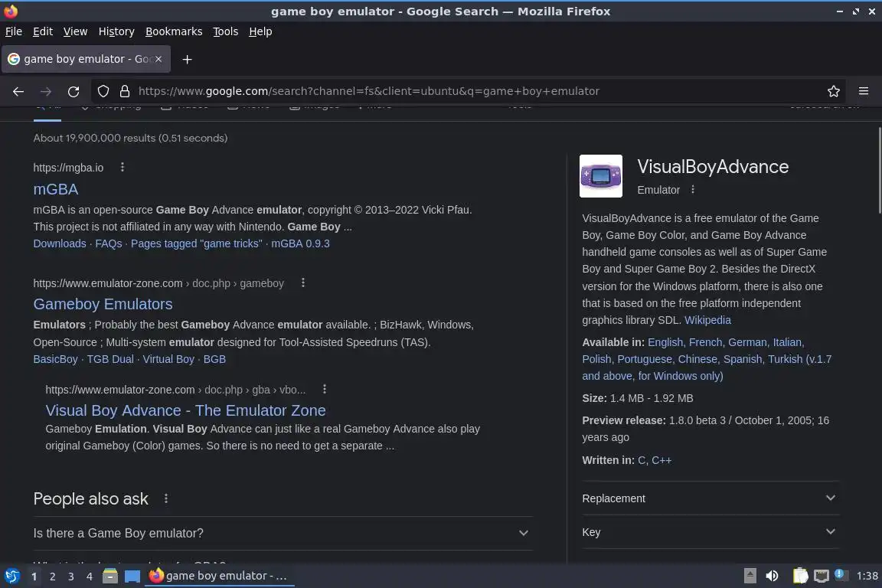Open the mGBA 0.9.3 link
This screenshot has width=882, height=588.
[x=300, y=243]
